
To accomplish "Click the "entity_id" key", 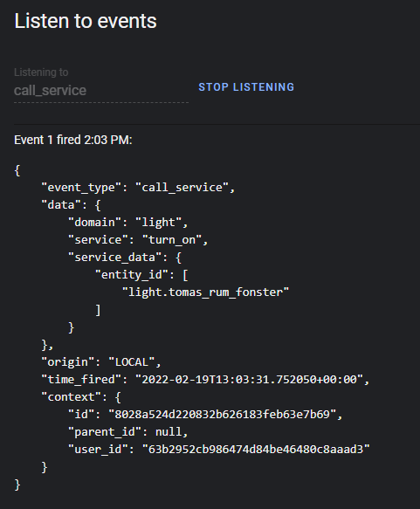I will (x=132, y=275).
